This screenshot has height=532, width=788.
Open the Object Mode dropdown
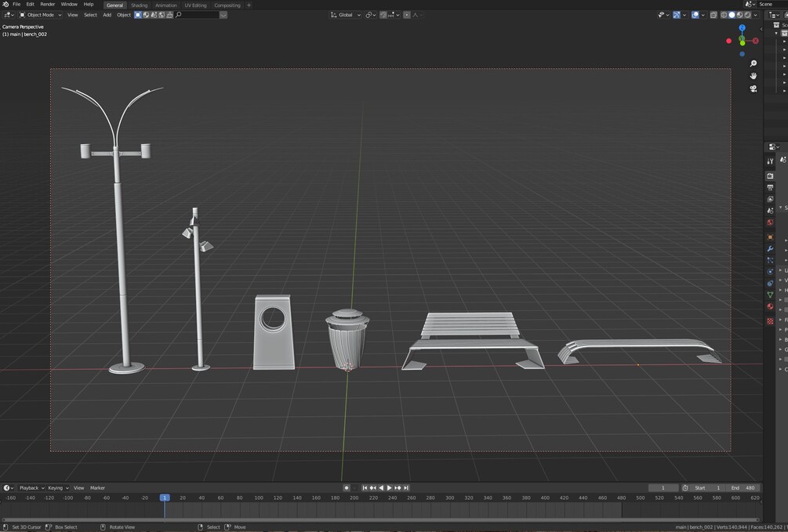40,15
